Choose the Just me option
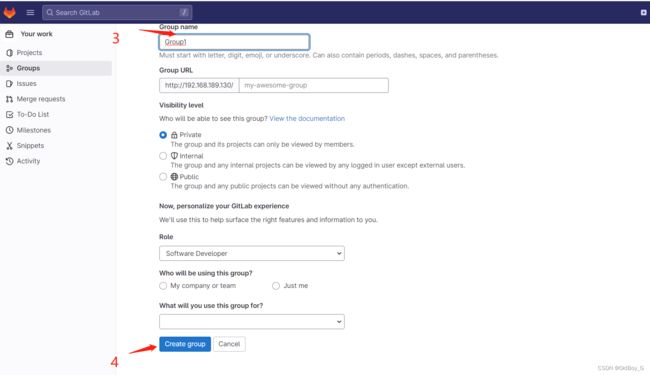This screenshot has height=375, width=650. pyautogui.click(x=276, y=286)
